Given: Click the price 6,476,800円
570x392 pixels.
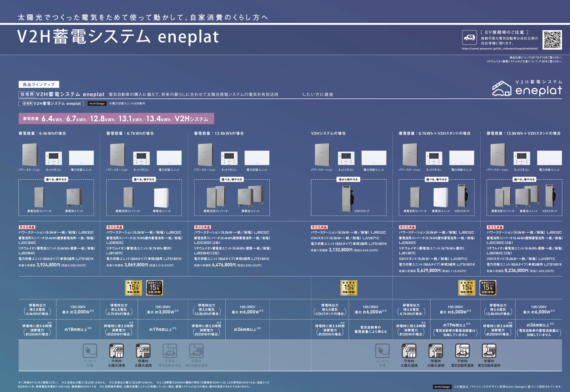Looking at the screenshot, I should pos(224,265).
